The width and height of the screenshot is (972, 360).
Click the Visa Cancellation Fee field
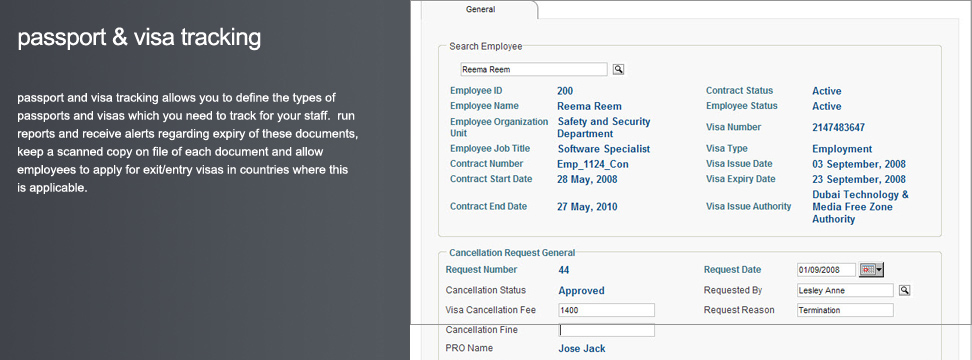pos(606,310)
